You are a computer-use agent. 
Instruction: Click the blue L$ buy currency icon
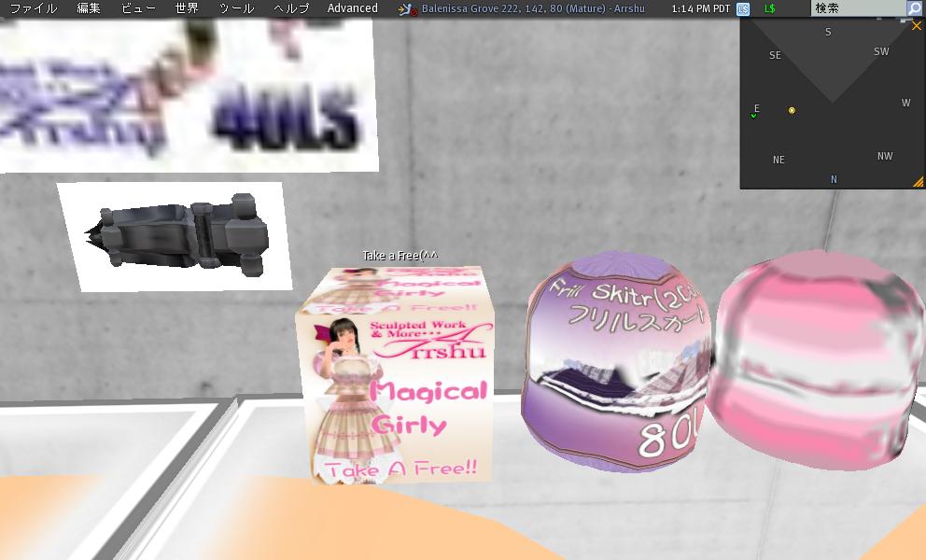click(744, 8)
